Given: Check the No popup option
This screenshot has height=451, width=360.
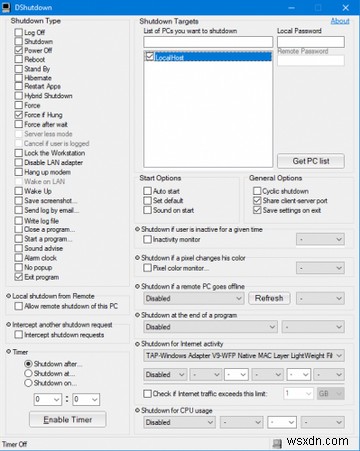Looking at the screenshot, I should click(x=19, y=267).
